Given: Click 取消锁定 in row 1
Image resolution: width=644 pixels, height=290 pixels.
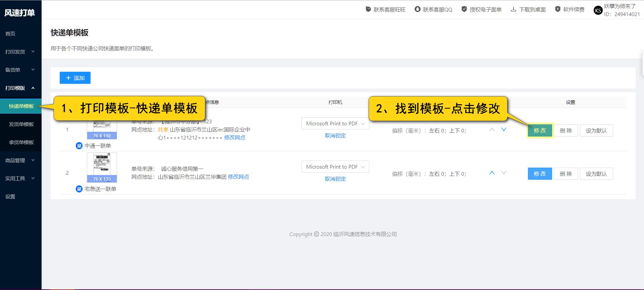Looking at the screenshot, I should coord(335,135).
